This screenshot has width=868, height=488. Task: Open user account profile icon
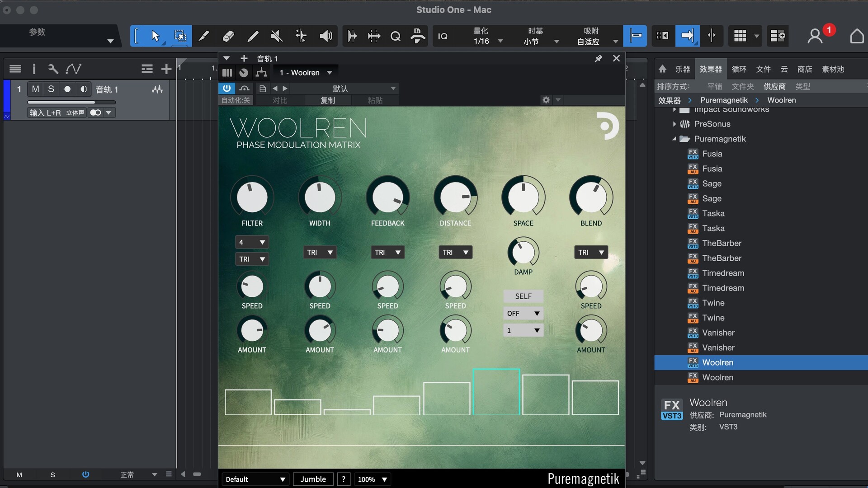[x=815, y=36]
